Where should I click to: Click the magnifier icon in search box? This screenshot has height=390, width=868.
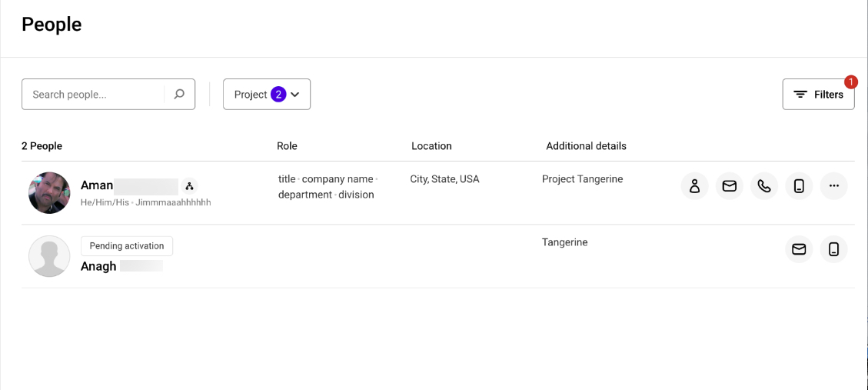pos(179,95)
